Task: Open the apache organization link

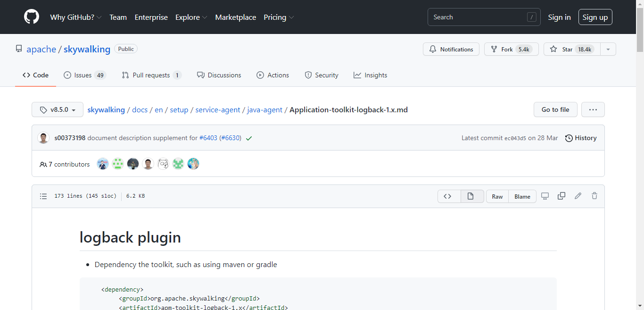Action: pyautogui.click(x=41, y=49)
